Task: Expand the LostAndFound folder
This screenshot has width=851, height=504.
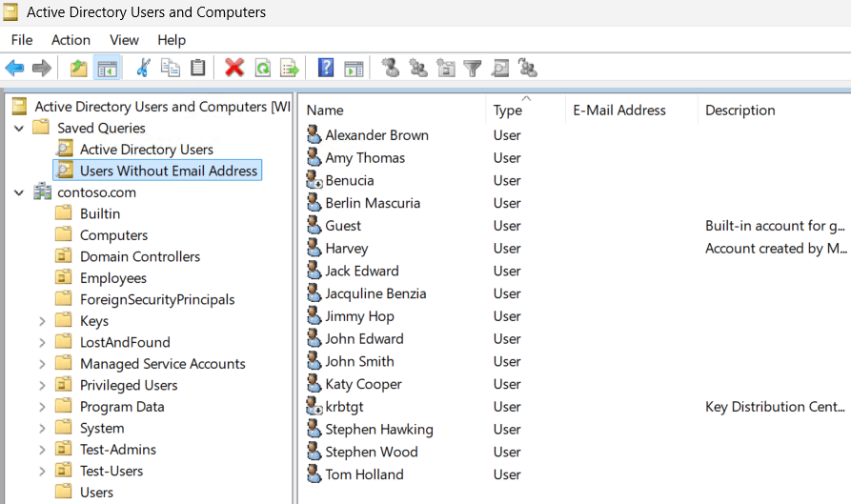Action: (42, 342)
